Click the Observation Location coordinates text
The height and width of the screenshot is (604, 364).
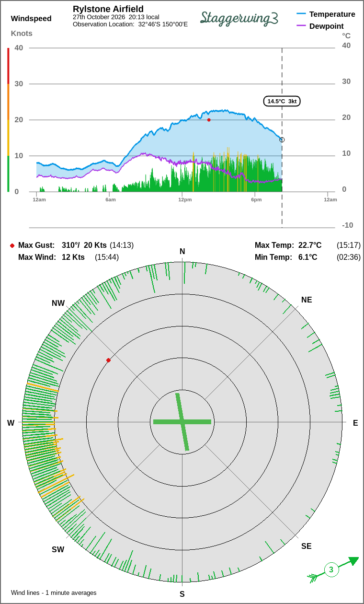coord(130,24)
